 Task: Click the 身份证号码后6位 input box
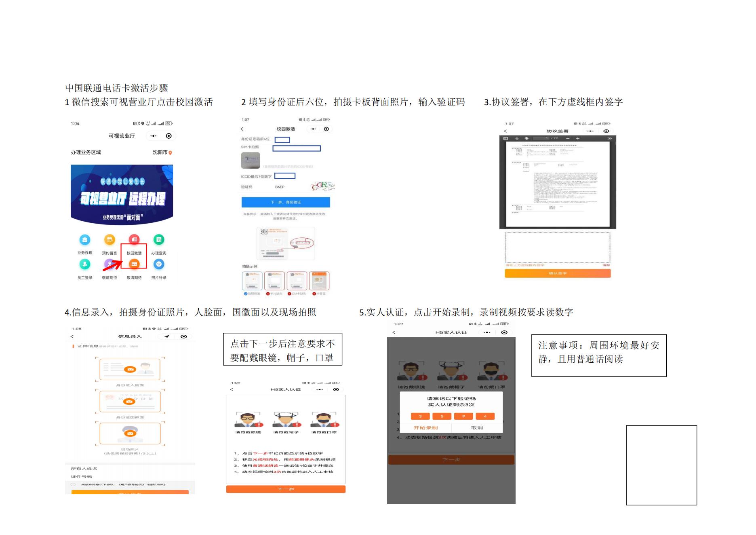282,140
